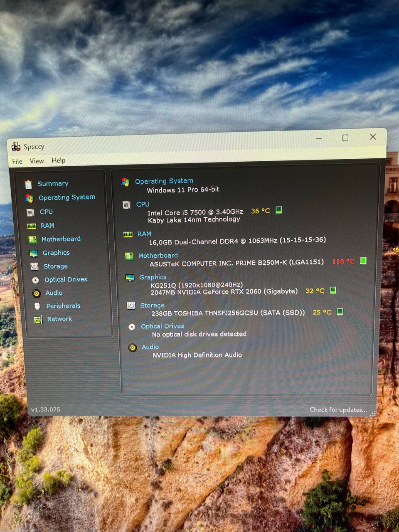Click the CPU chip icon in sidebar

30,212
